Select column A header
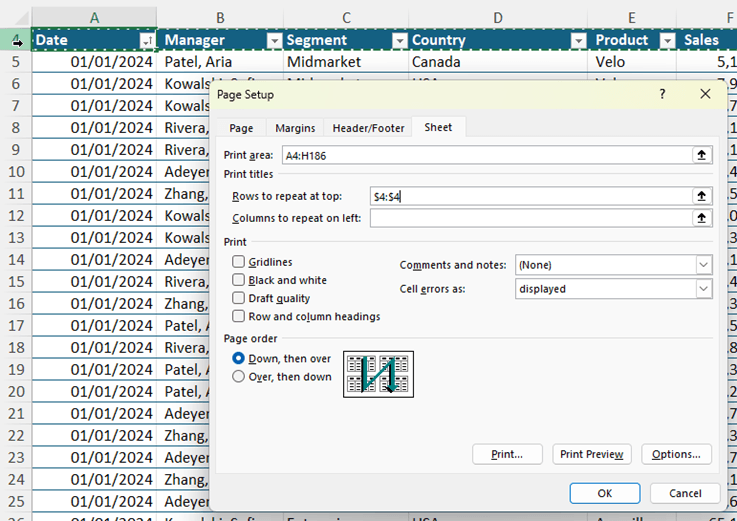The image size is (737, 521). [x=94, y=18]
